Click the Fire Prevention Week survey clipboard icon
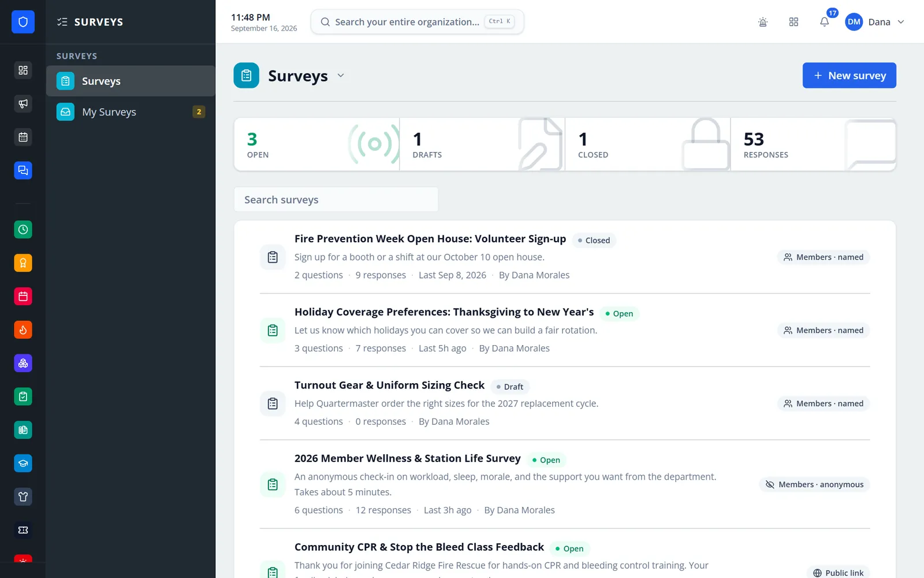The height and width of the screenshot is (578, 924). (x=273, y=257)
